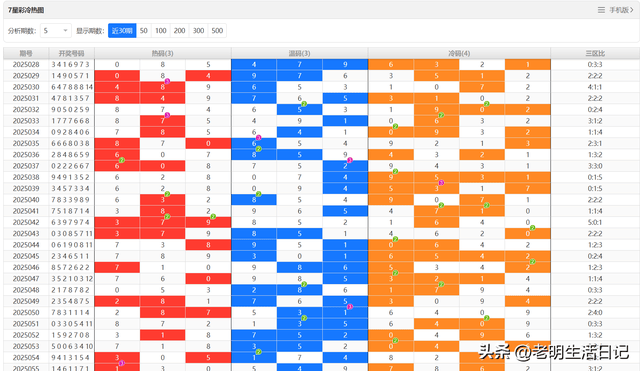The height and width of the screenshot is (371, 640).
Task: Click the pink badge in row 2025029
Action: pyautogui.click(x=167, y=81)
